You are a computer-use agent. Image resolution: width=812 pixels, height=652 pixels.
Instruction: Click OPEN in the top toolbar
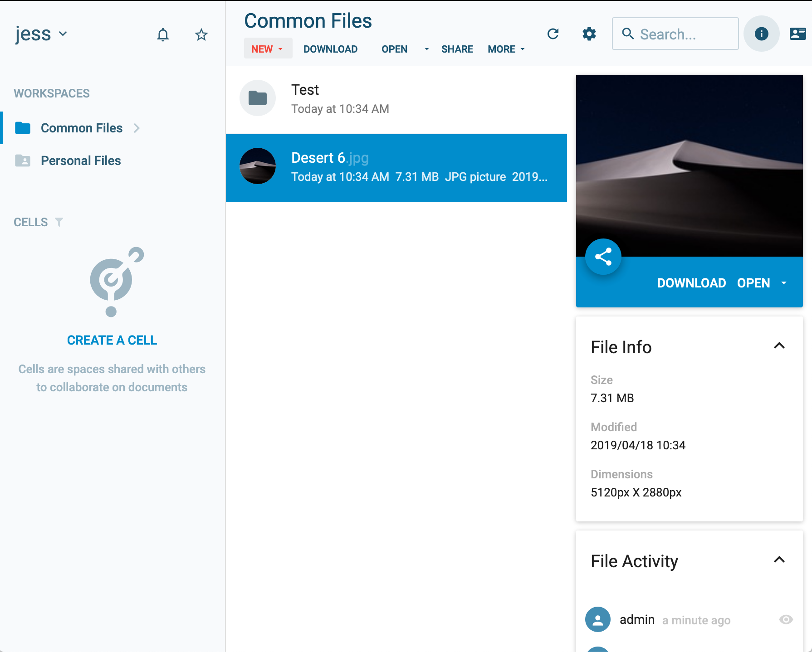pos(394,49)
